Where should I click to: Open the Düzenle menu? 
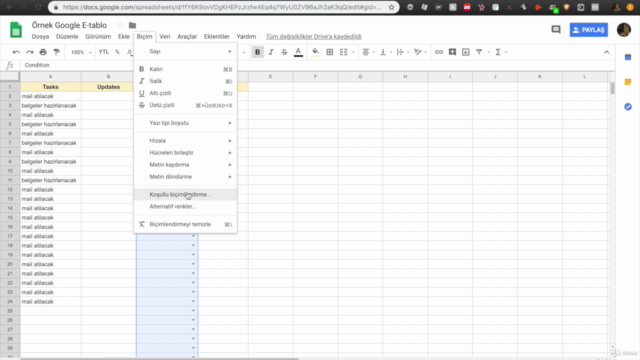point(67,36)
